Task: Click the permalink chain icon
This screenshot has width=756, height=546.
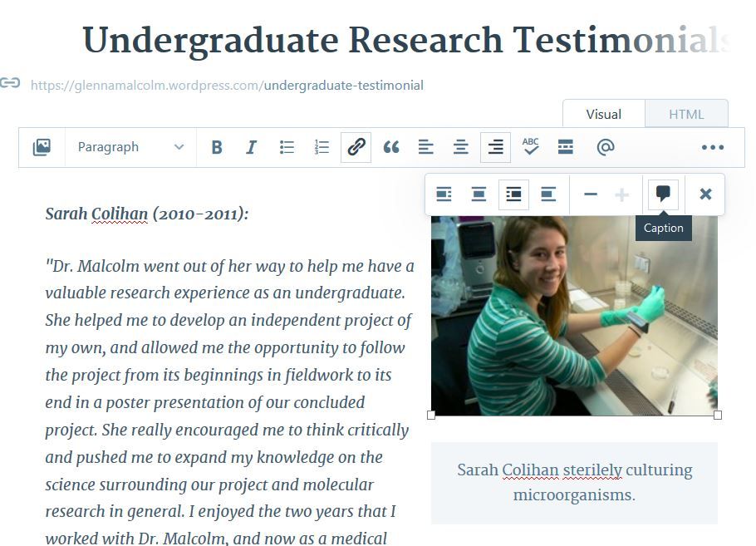Action: (10, 83)
